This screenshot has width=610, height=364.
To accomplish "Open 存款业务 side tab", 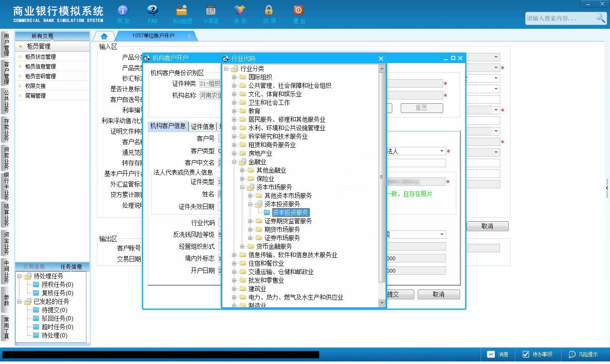I will (6, 130).
